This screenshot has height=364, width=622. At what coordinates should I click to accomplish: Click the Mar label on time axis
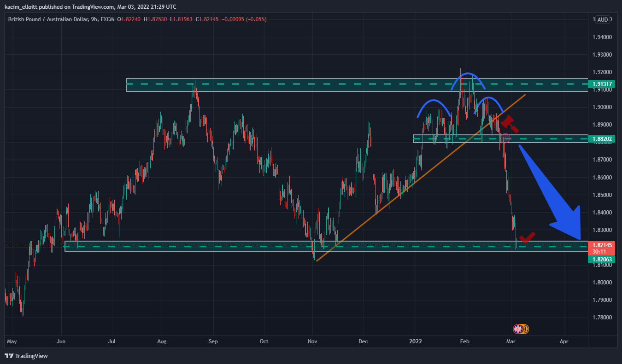pos(511,342)
